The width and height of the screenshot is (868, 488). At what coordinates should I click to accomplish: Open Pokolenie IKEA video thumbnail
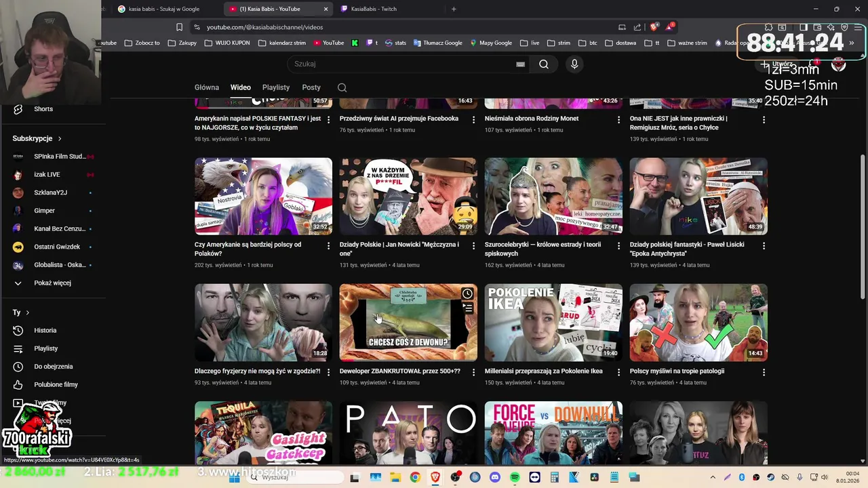pos(553,323)
